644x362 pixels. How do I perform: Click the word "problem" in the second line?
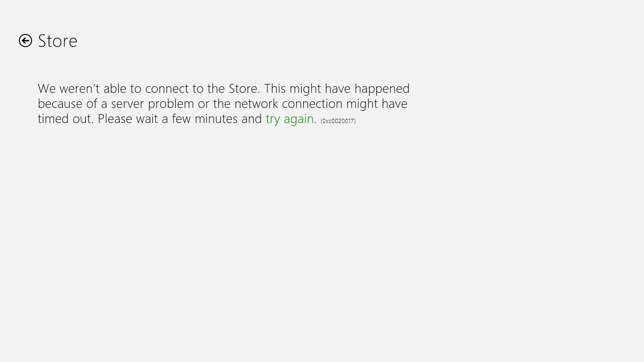click(x=171, y=104)
